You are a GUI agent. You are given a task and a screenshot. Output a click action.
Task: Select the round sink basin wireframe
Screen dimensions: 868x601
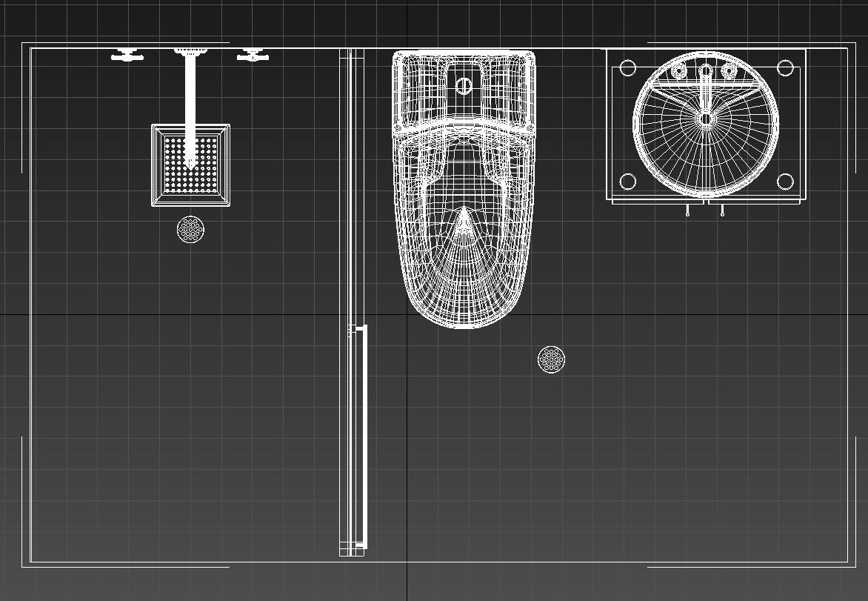click(x=706, y=124)
